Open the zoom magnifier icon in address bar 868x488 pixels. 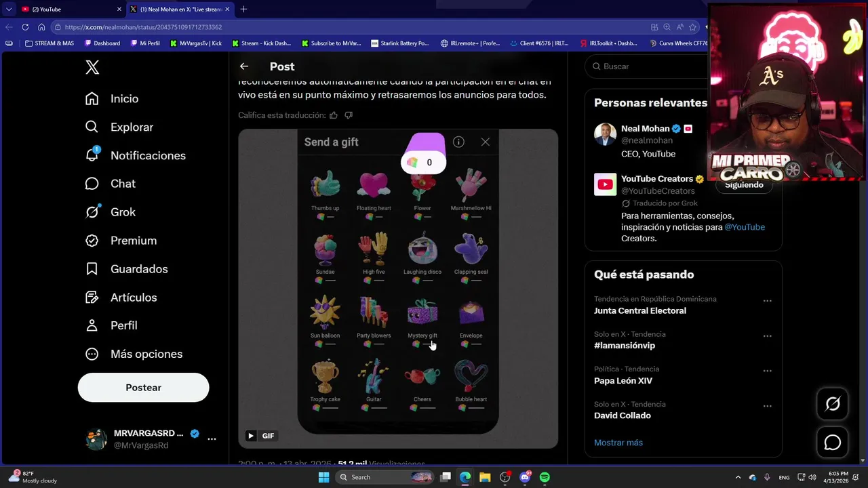667,27
